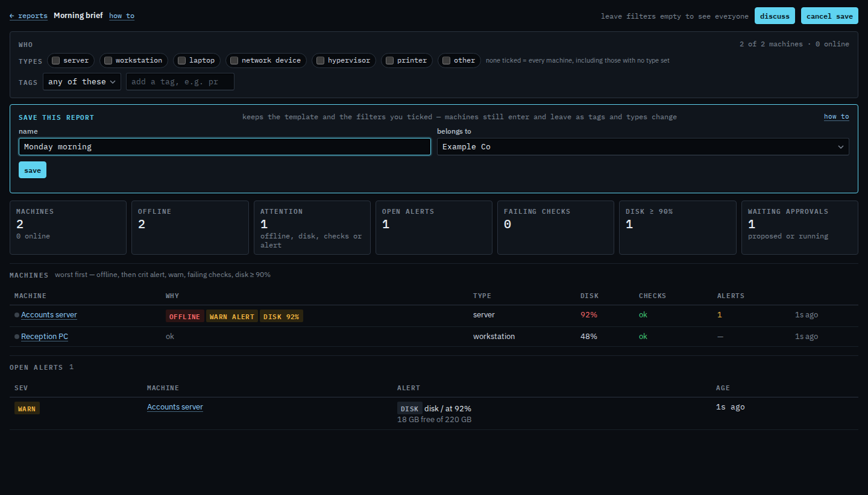Tick the server type checkbox

pyautogui.click(x=55, y=60)
